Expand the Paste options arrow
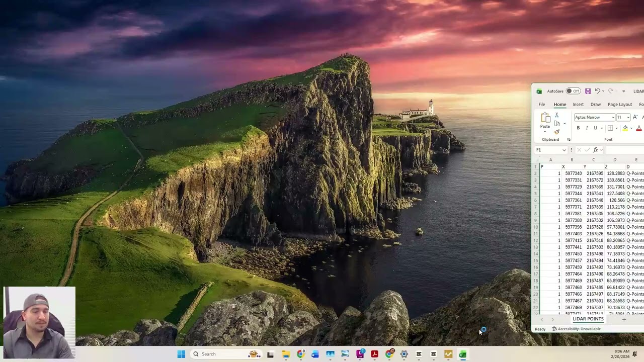The height and width of the screenshot is (362, 644). [545, 132]
